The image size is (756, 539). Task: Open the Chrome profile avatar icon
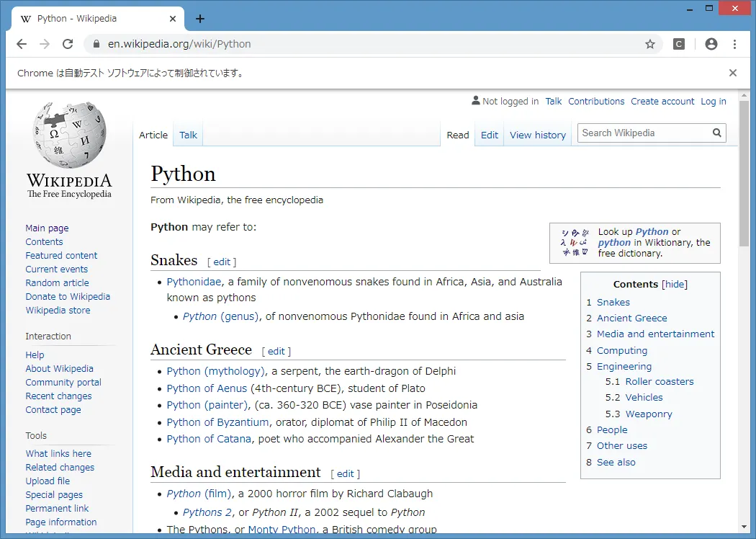click(711, 44)
